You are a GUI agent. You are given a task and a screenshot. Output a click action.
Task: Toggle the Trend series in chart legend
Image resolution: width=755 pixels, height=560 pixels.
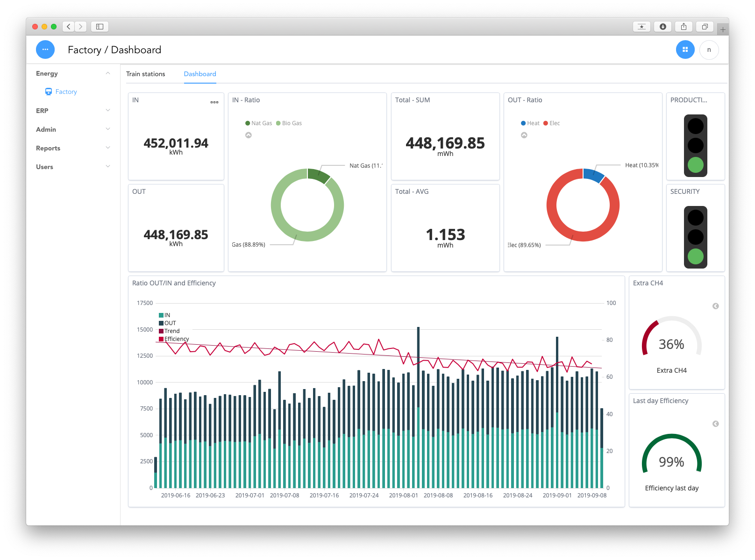tap(169, 331)
